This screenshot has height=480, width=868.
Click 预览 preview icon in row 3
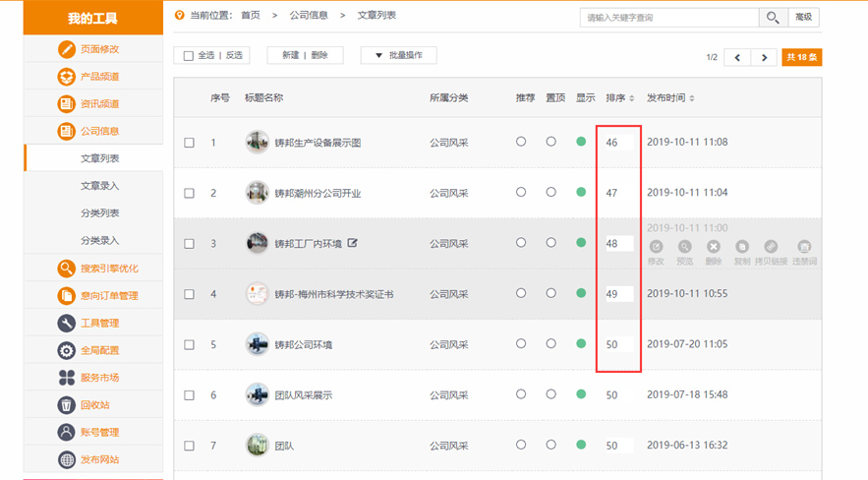(x=685, y=247)
